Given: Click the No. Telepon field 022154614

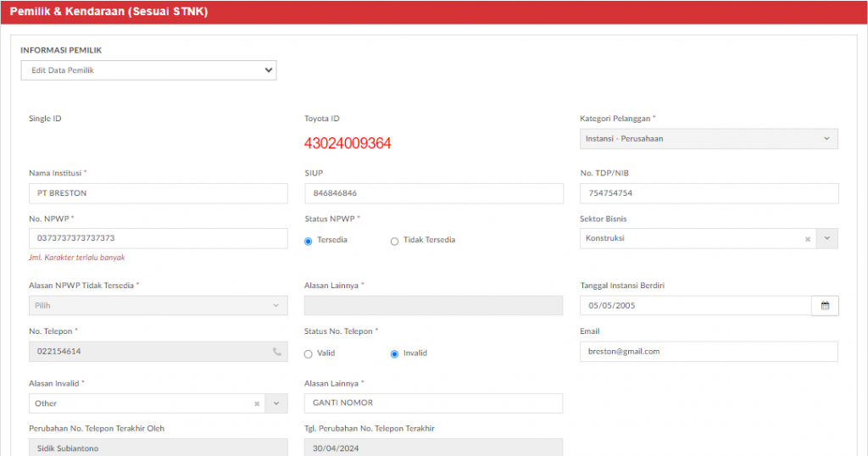Looking at the screenshot, I should coord(159,352).
